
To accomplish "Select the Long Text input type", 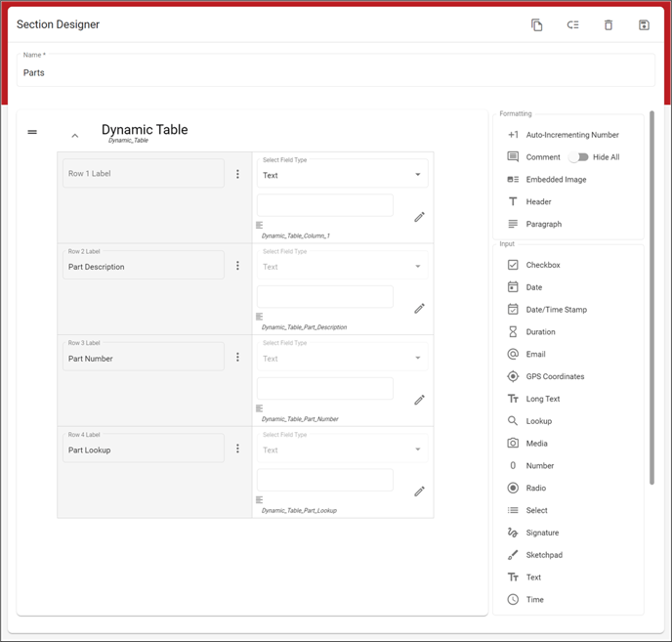I will (533, 399).
